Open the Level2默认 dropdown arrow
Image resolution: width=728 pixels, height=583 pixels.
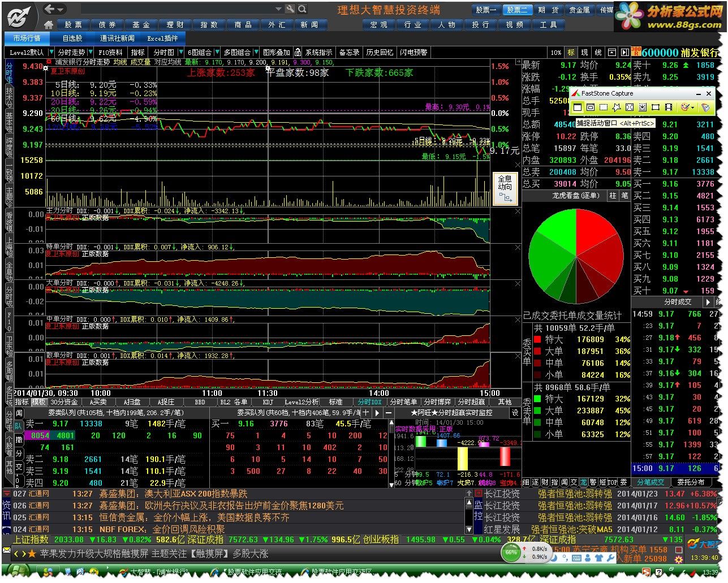tap(50, 53)
